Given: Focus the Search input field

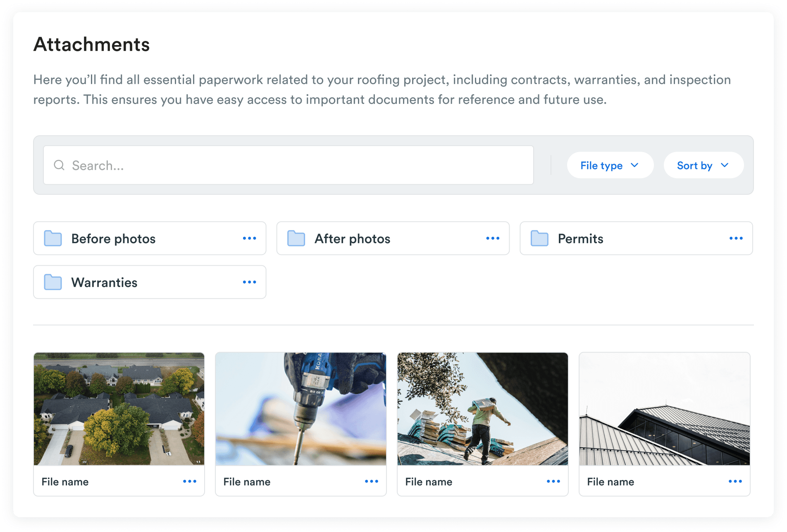Looking at the screenshot, I should [x=289, y=165].
